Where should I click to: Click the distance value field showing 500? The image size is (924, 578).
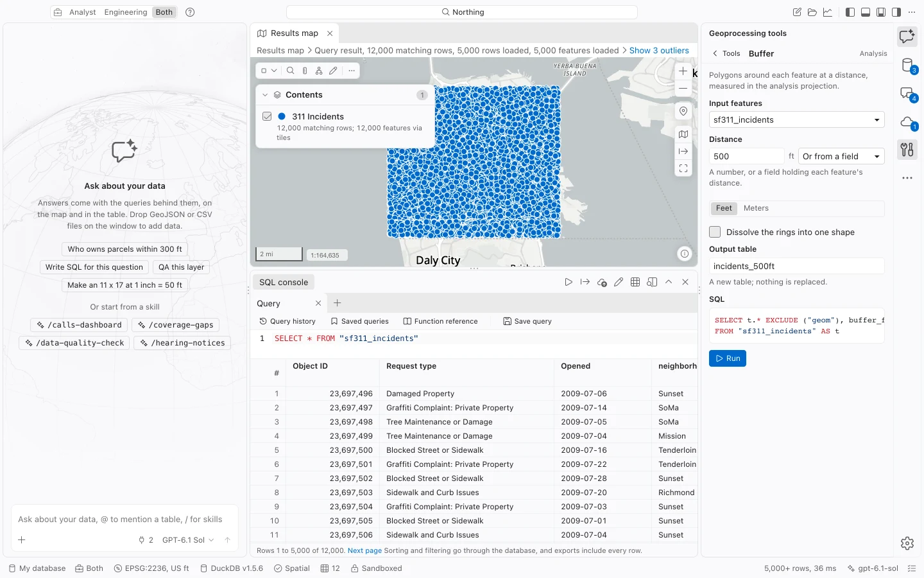[x=746, y=156]
